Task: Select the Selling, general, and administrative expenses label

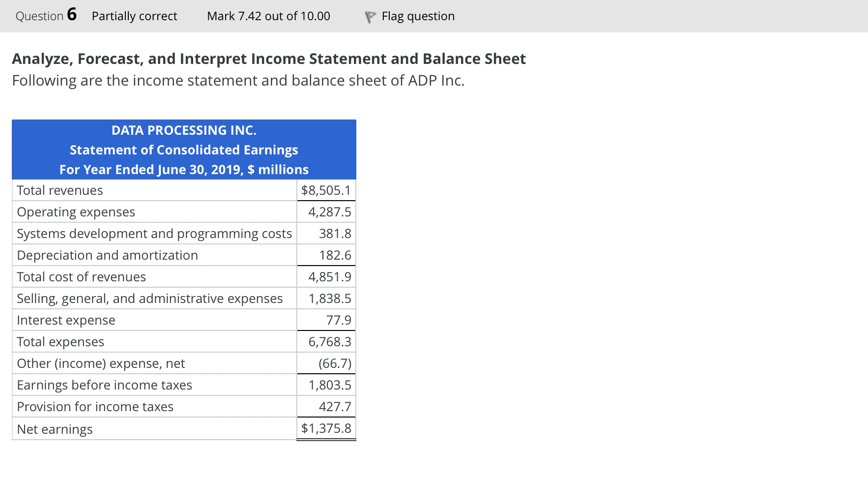Action: (150, 299)
